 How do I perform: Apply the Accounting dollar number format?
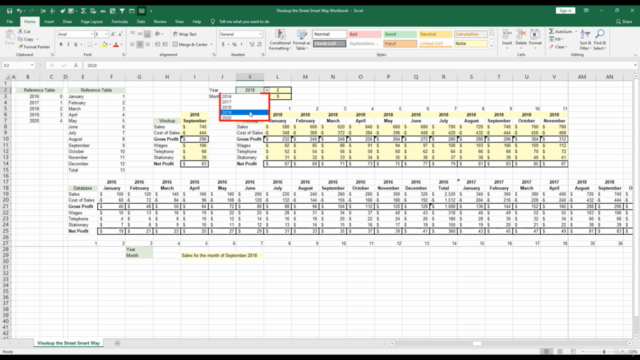223,44
